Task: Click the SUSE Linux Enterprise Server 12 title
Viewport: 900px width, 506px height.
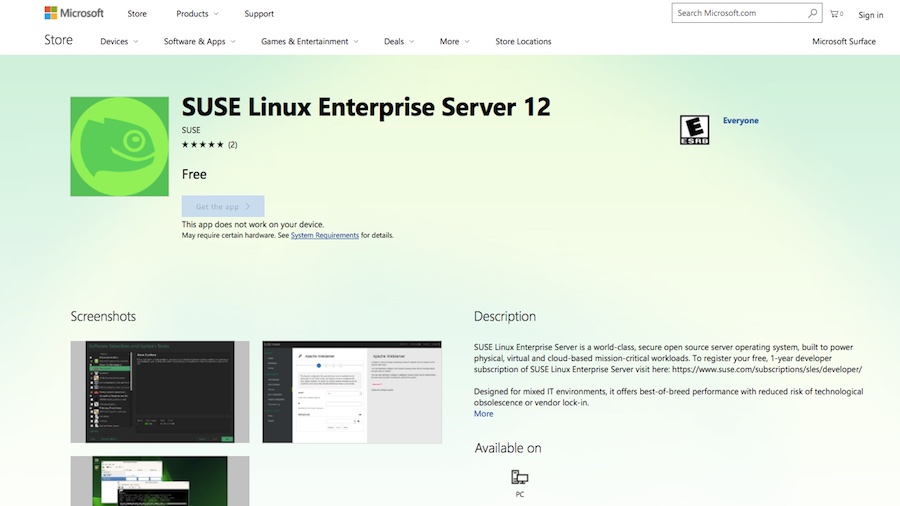Action: (366, 107)
